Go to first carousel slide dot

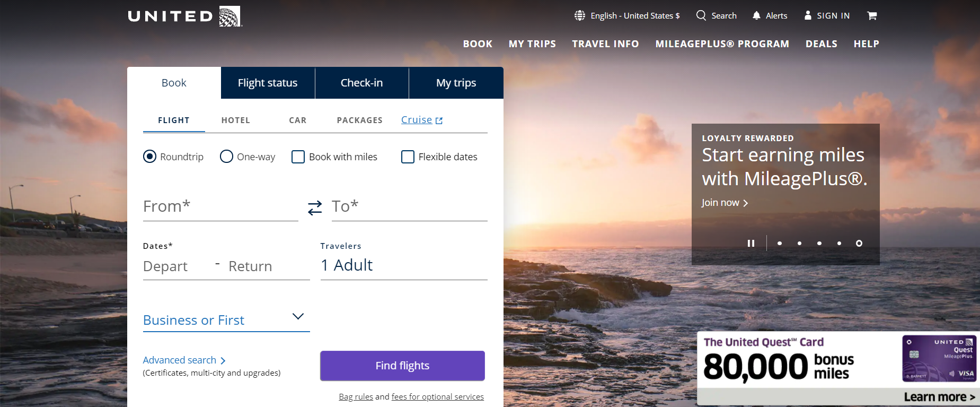click(x=780, y=243)
